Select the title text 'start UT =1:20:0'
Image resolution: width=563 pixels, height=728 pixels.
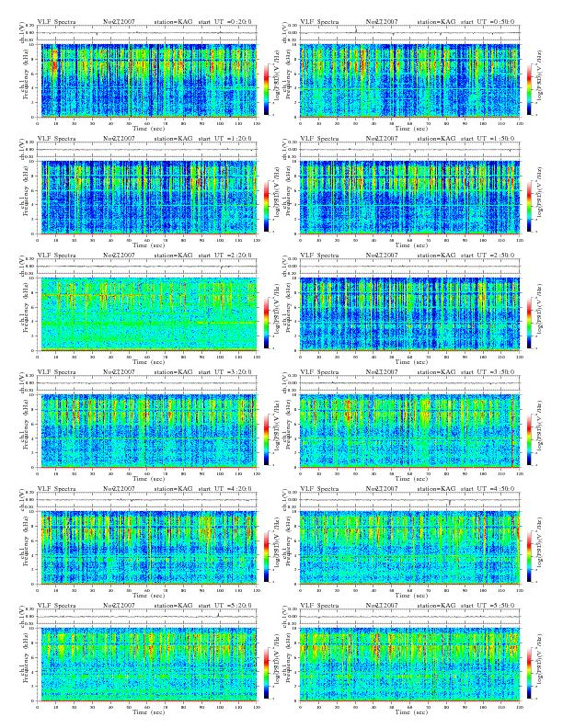224,139
